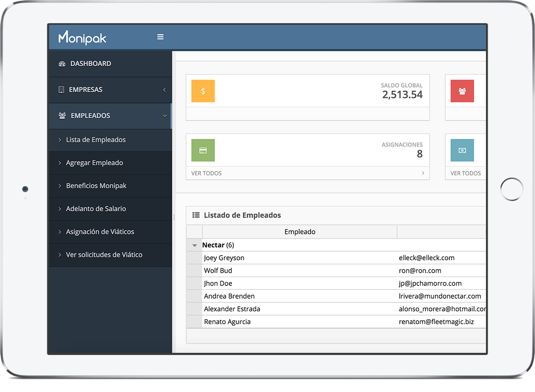Open Adelanto de Salario
This screenshot has width=535, height=392.
point(110,209)
